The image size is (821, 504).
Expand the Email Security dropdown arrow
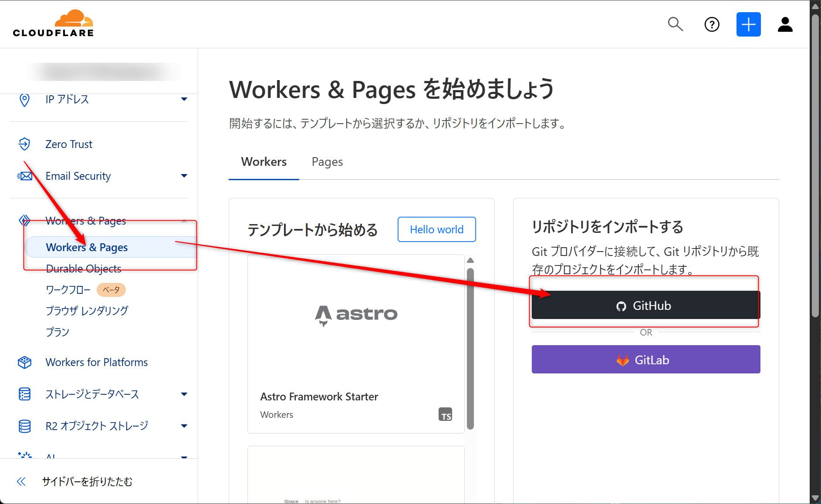(x=184, y=176)
